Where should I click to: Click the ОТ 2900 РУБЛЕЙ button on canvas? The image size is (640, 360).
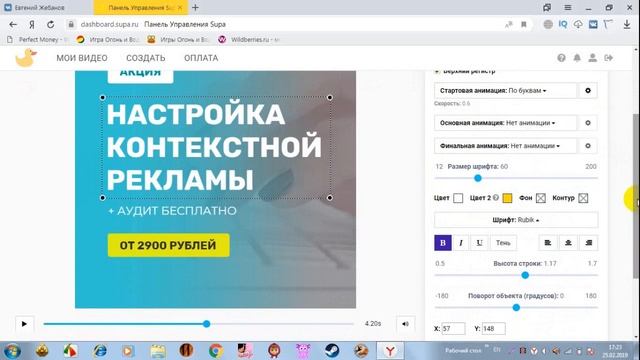click(x=169, y=245)
